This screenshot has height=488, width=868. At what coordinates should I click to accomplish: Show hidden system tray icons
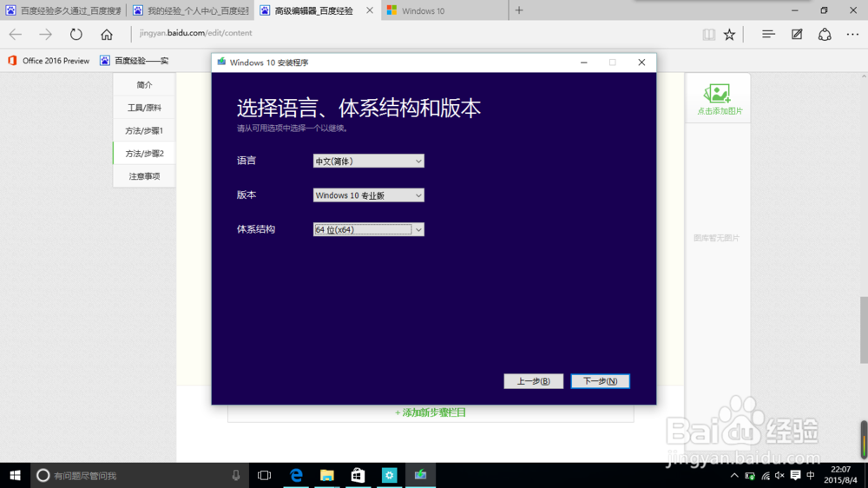pyautogui.click(x=734, y=475)
